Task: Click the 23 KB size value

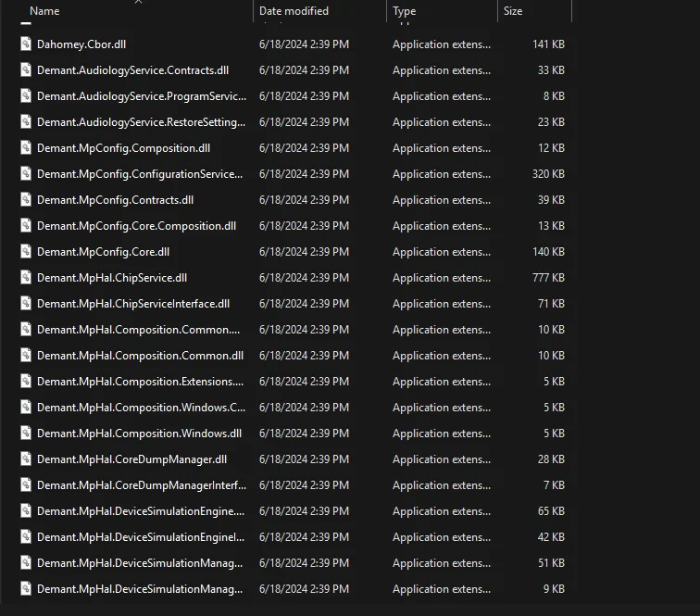Action: [x=551, y=122]
